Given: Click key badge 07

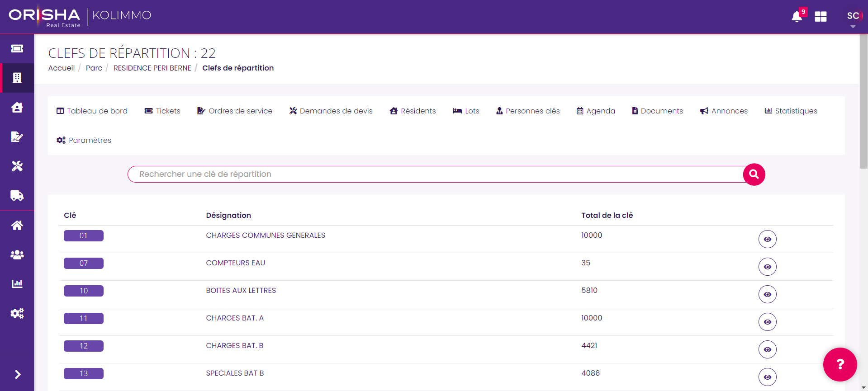Looking at the screenshot, I should pyautogui.click(x=84, y=263).
